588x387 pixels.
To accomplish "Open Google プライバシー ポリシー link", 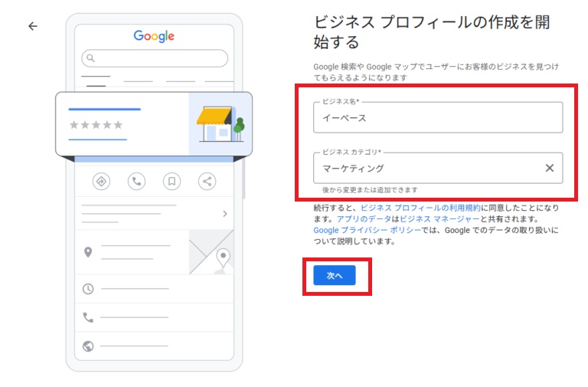I will click(367, 230).
